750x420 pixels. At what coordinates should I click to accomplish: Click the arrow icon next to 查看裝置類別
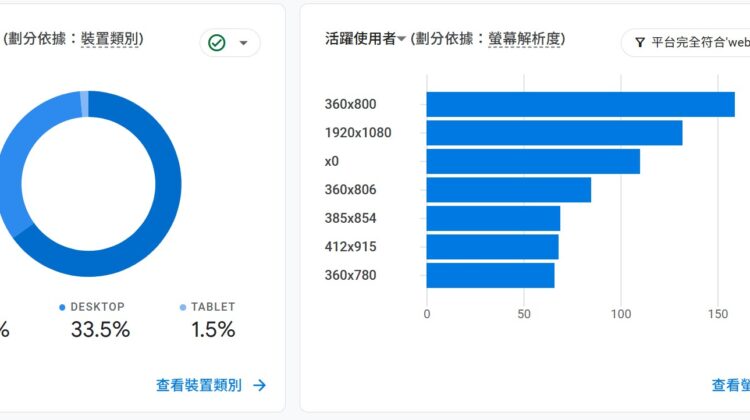(x=260, y=385)
